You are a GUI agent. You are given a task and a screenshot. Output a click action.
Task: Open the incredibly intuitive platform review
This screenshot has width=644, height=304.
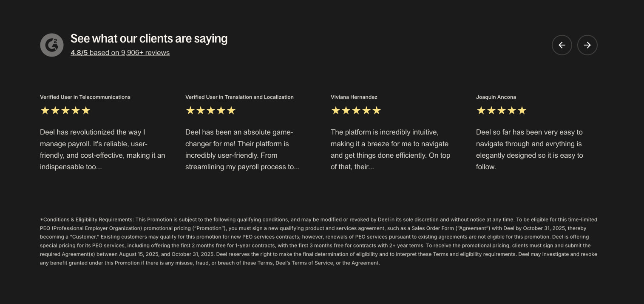point(390,150)
